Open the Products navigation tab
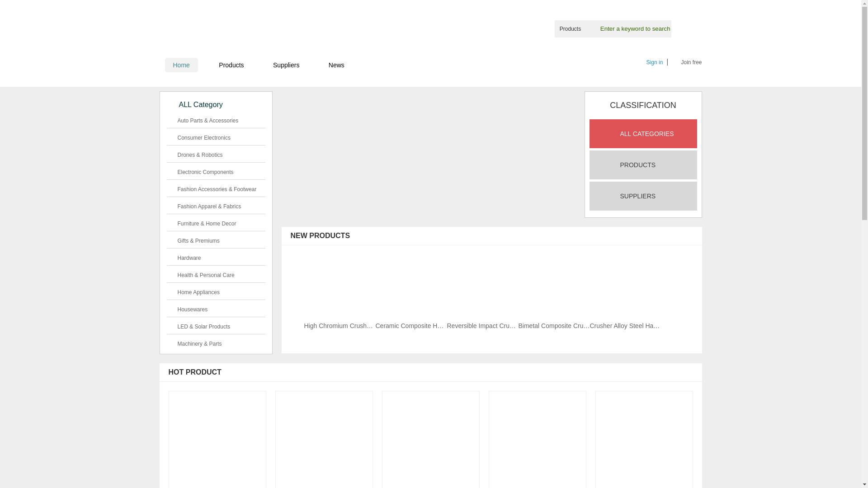The image size is (868, 488). point(231,65)
